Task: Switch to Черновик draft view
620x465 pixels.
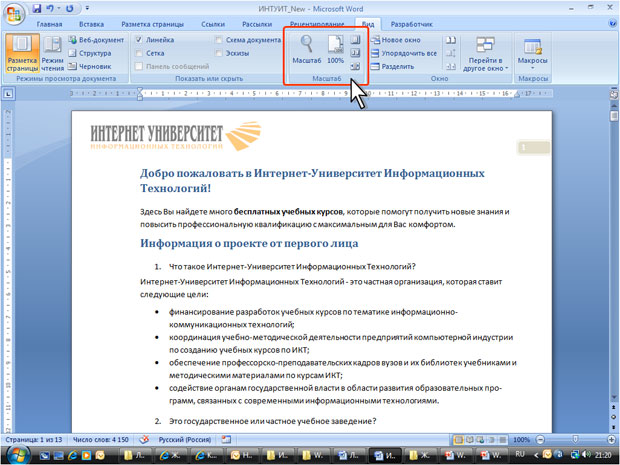Action: coord(90,66)
